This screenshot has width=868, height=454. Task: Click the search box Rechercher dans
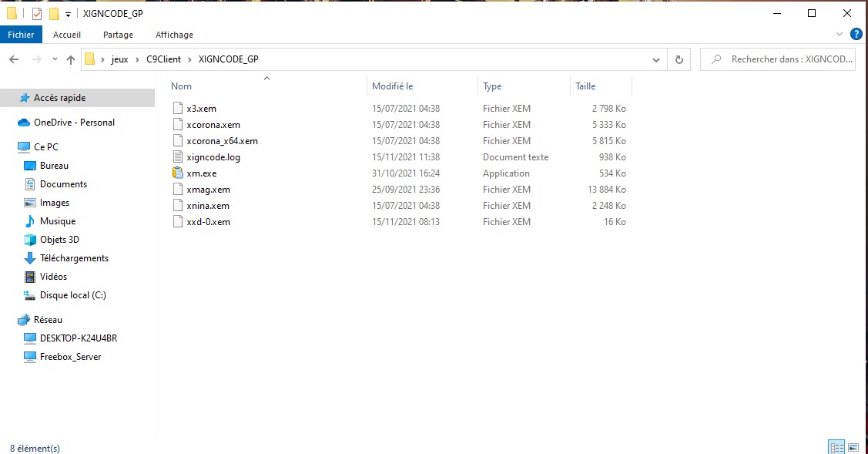(778, 59)
